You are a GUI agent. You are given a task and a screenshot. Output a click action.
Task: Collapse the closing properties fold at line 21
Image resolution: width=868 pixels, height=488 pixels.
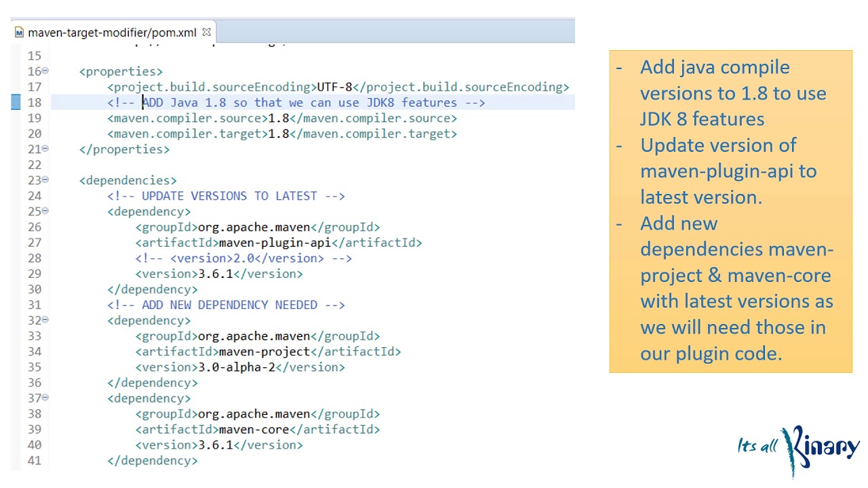pos(45,148)
